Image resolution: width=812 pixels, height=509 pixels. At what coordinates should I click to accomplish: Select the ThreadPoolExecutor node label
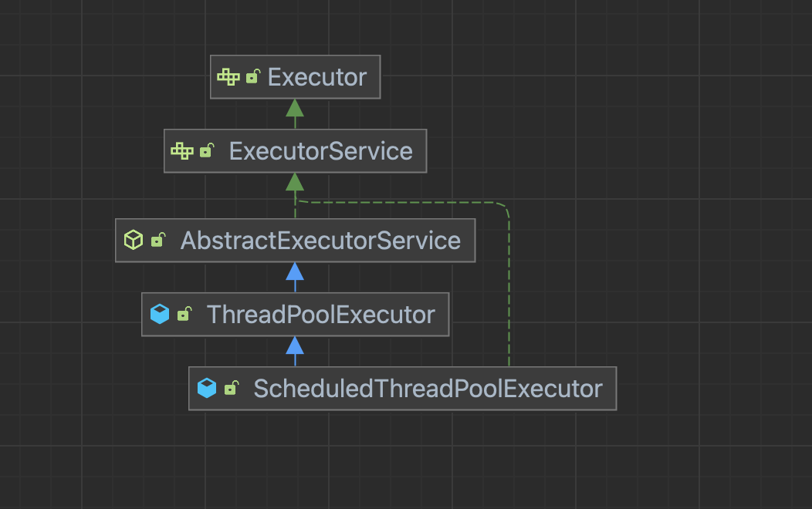coord(320,315)
